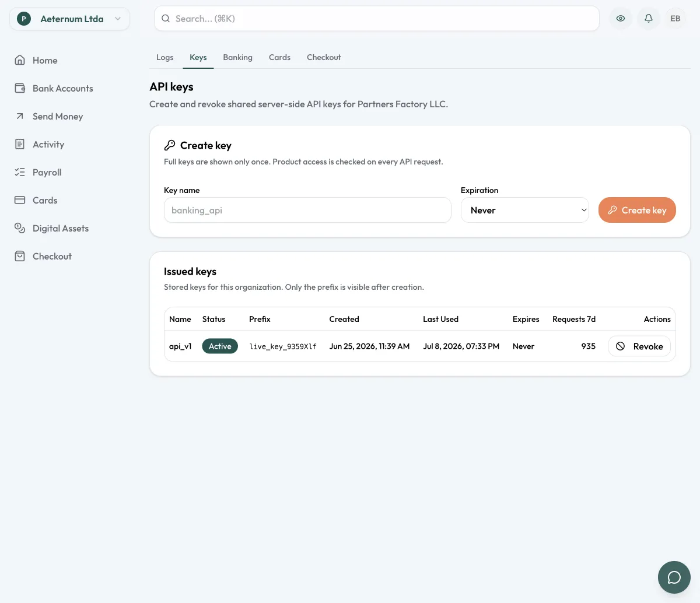Switch to the Logs tab
The width and height of the screenshot is (700, 603).
click(165, 57)
